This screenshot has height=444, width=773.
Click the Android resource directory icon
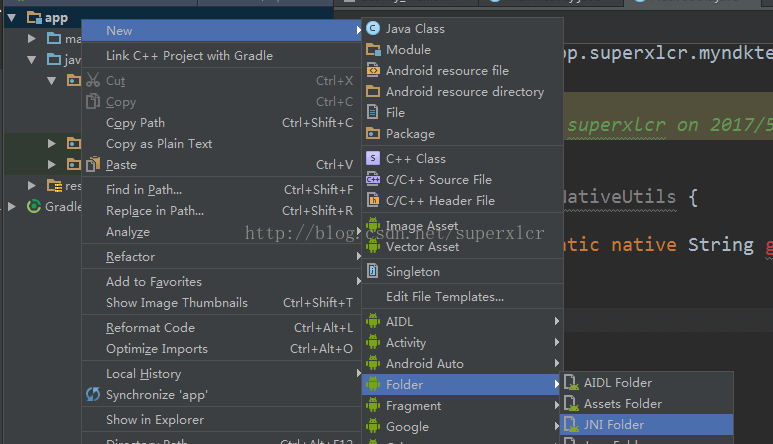[x=373, y=92]
